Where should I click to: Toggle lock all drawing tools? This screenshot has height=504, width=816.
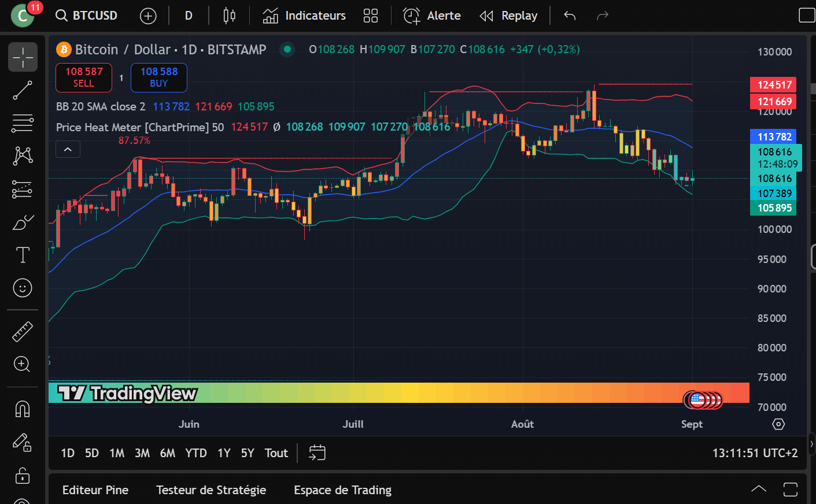[x=23, y=476]
